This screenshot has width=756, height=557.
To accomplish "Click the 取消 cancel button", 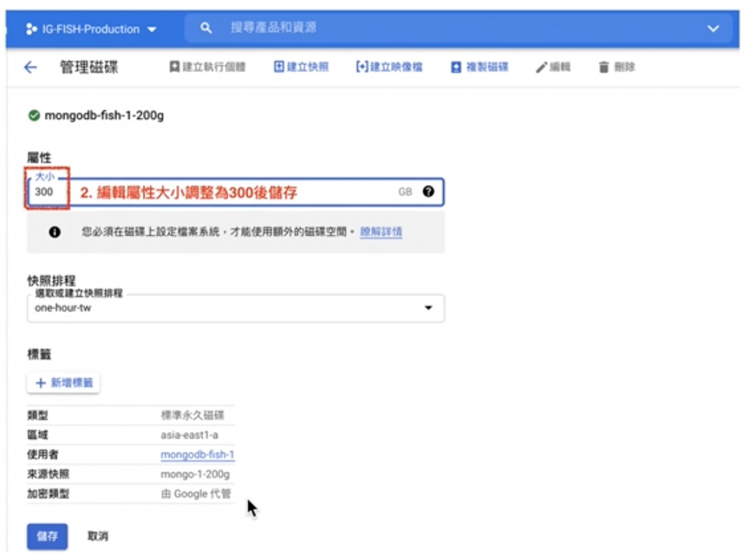I will [98, 536].
